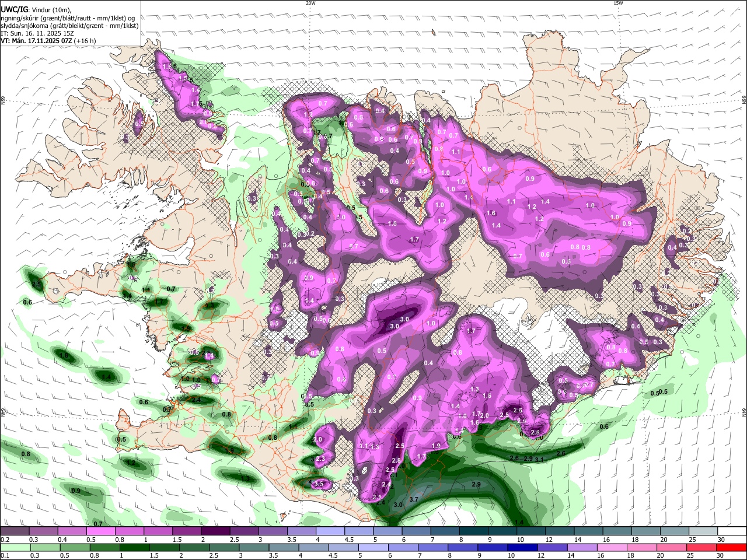Select the 'slydda/snjókoma' legend description line
The image size is (747, 560).
[69, 25]
